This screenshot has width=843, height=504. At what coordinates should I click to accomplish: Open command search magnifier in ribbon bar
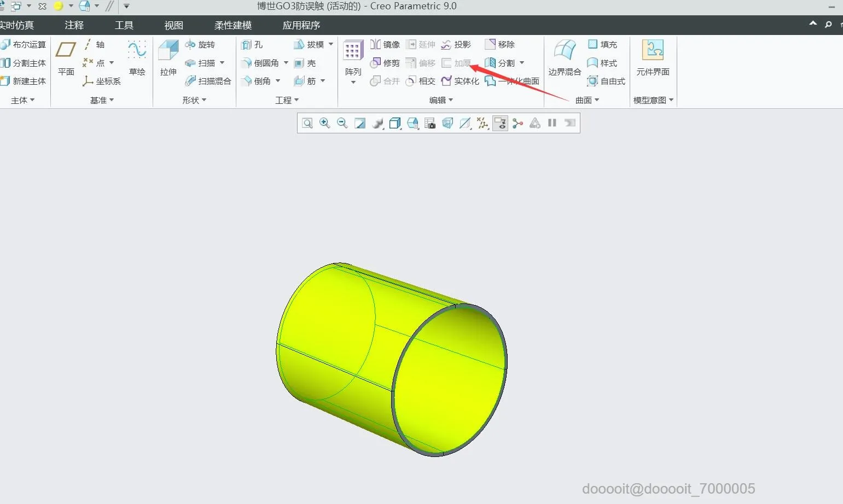[828, 25]
